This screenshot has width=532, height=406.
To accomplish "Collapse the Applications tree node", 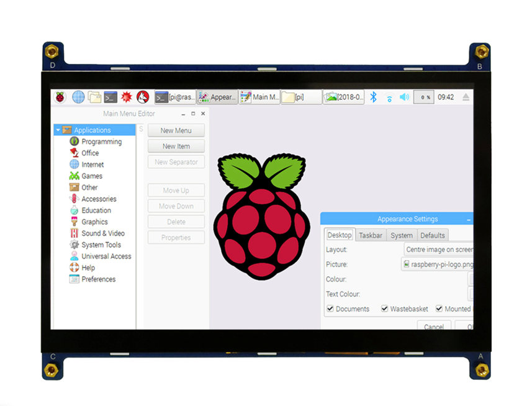I will coord(58,130).
